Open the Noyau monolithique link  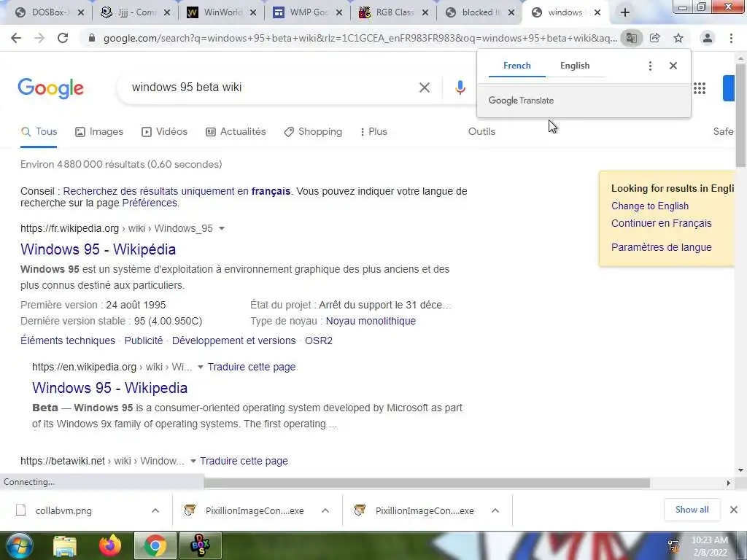[x=371, y=321]
